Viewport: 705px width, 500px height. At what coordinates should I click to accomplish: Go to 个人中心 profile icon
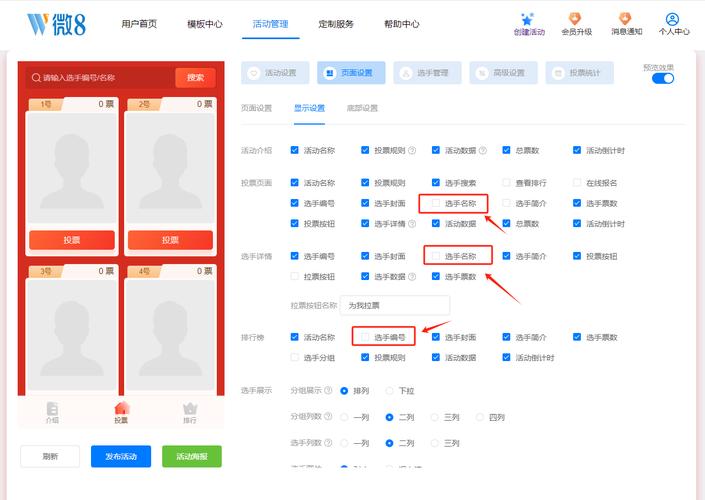tap(673, 19)
